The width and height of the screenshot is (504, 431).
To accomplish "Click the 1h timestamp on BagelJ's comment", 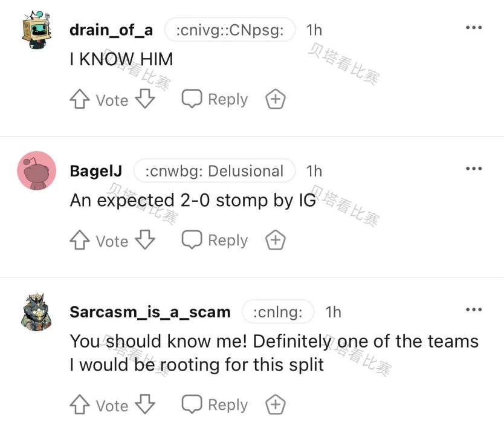I will (314, 171).
